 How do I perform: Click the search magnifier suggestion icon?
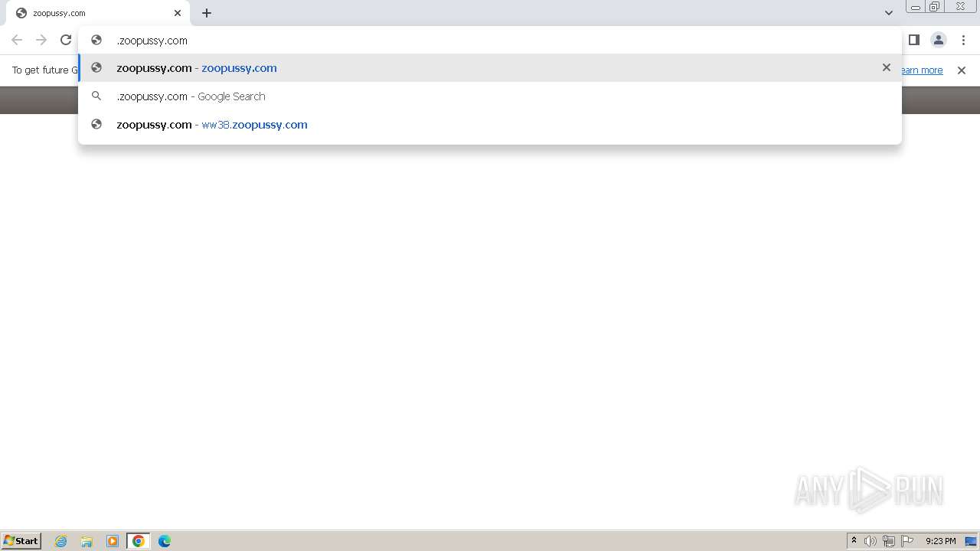(x=96, y=96)
